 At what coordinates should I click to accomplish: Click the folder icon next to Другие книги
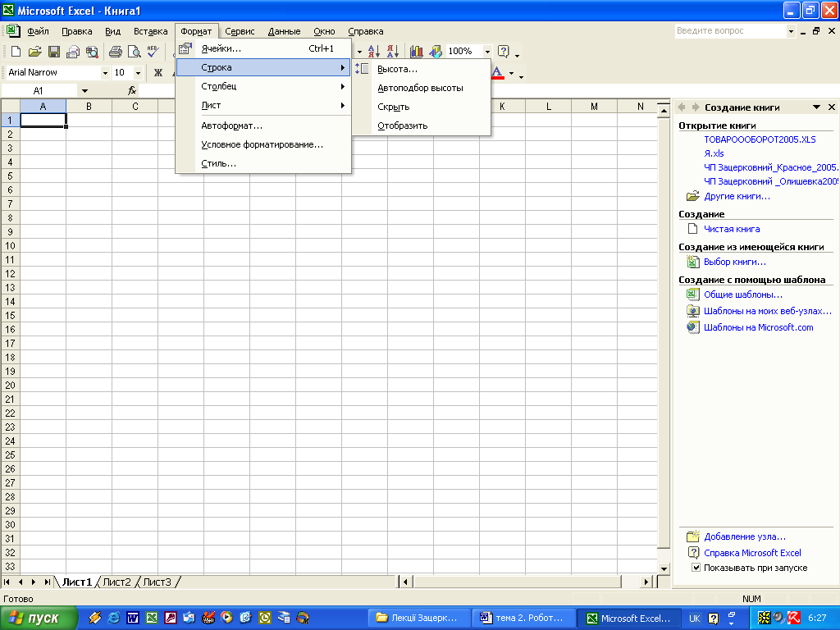(692, 195)
